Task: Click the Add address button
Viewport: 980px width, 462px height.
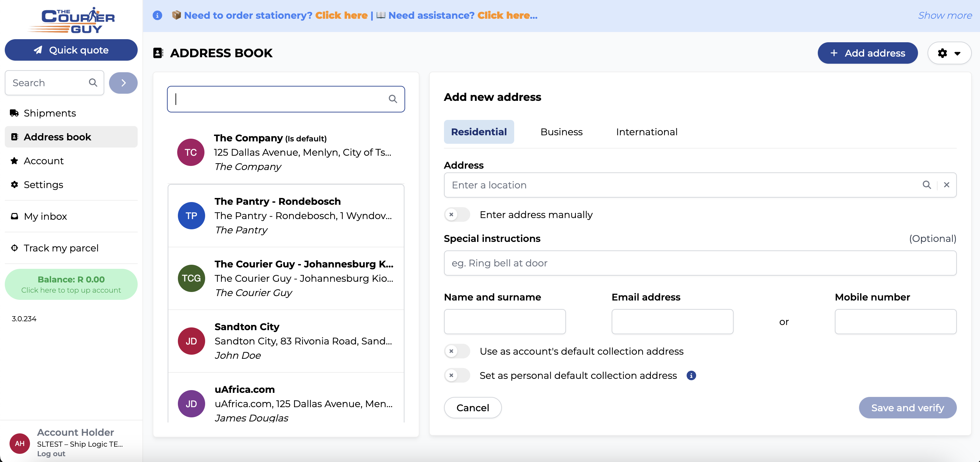Action: 868,53
